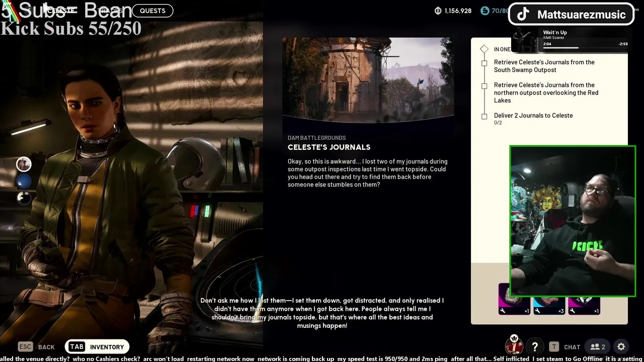
Task: Click the DAM BATTLEGROUNDS location label
Action: point(316,138)
